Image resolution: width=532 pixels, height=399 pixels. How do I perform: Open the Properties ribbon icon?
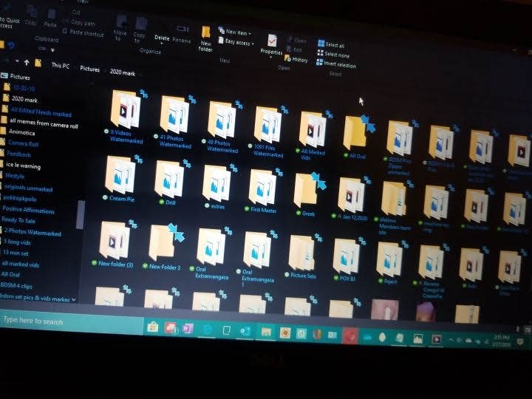(x=273, y=44)
